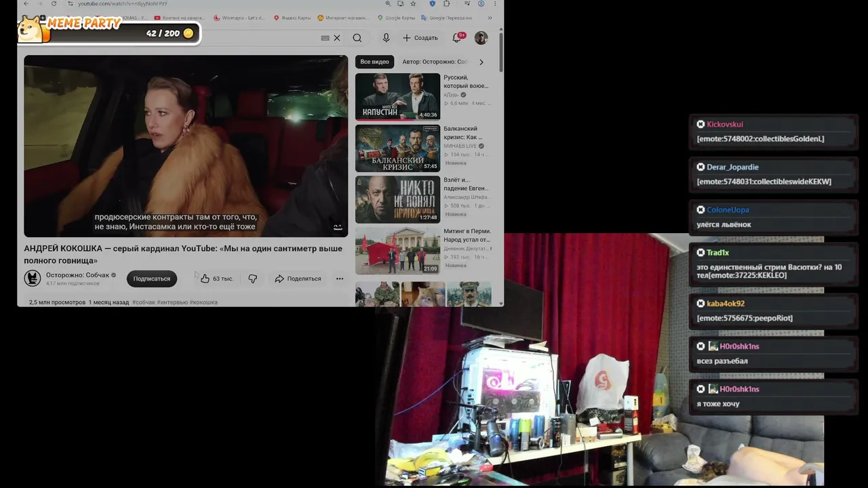Open Осторожно: Собчак channel avatar
Viewport: 868px width, 488px height.
33,278
